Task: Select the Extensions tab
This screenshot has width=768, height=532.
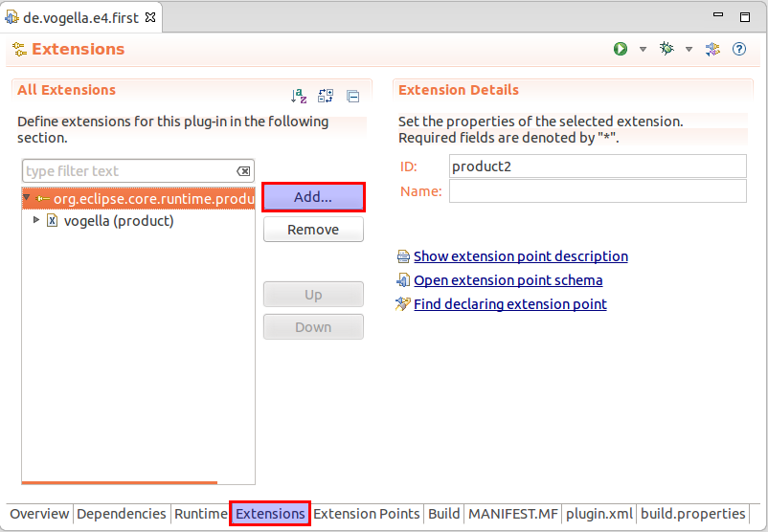Action: (x=270, y=514)
